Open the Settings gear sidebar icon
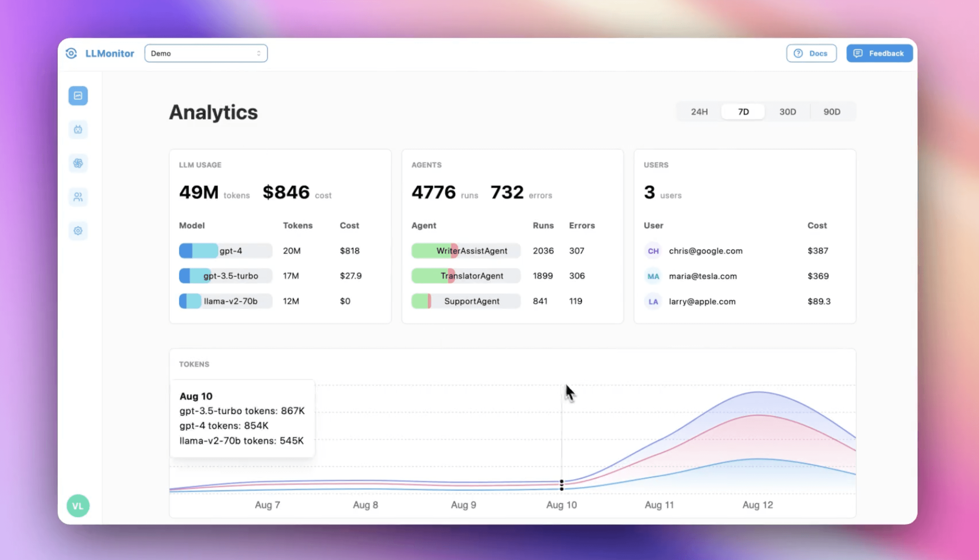 click(x=78, y=231)
